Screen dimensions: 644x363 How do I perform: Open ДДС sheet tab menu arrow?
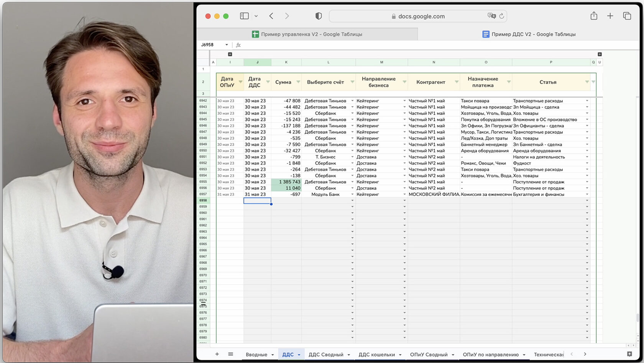[x=299, y=355]
